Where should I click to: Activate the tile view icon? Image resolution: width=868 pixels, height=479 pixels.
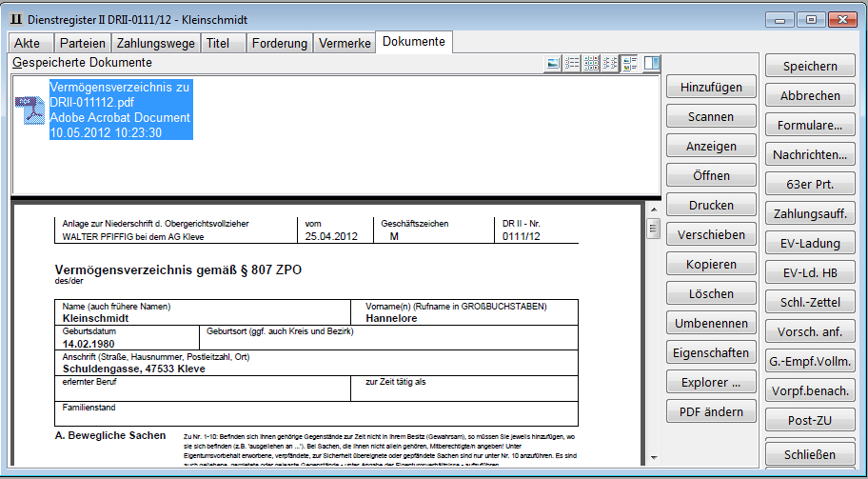click(630, 64)
